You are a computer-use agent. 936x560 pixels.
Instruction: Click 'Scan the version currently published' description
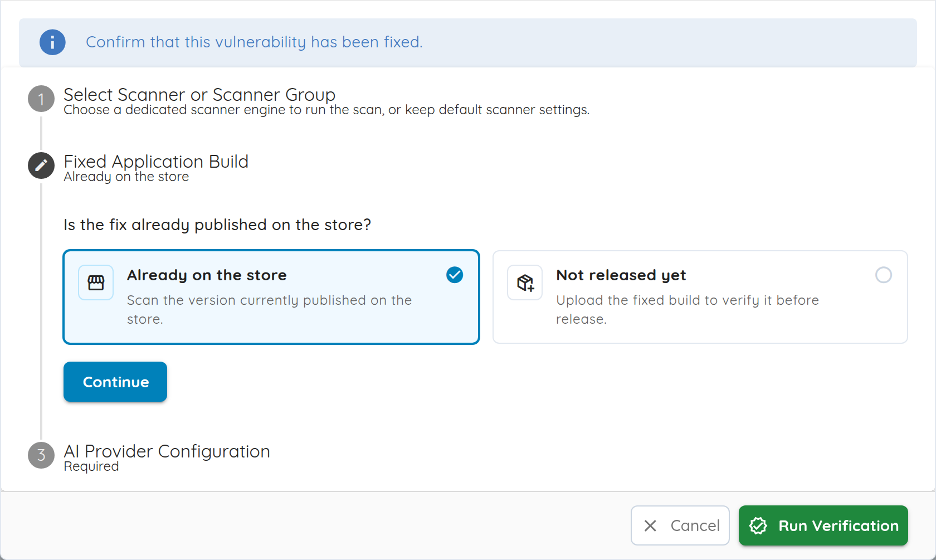coord(270,310)
